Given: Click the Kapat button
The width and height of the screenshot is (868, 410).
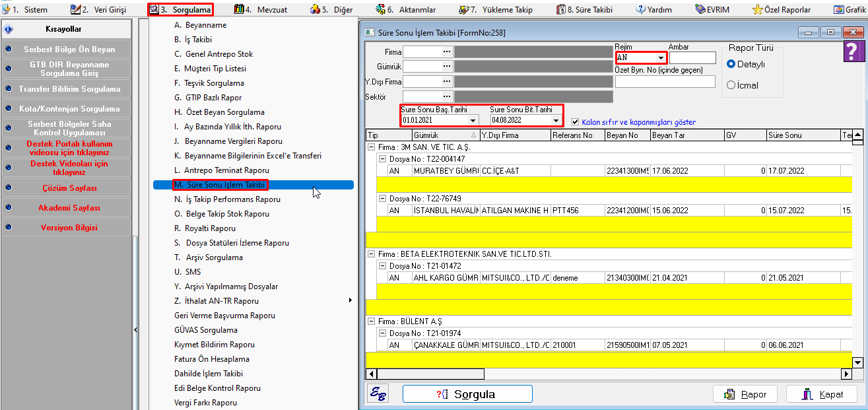Looking at the screenshot, I should click(x=822, y=394).
